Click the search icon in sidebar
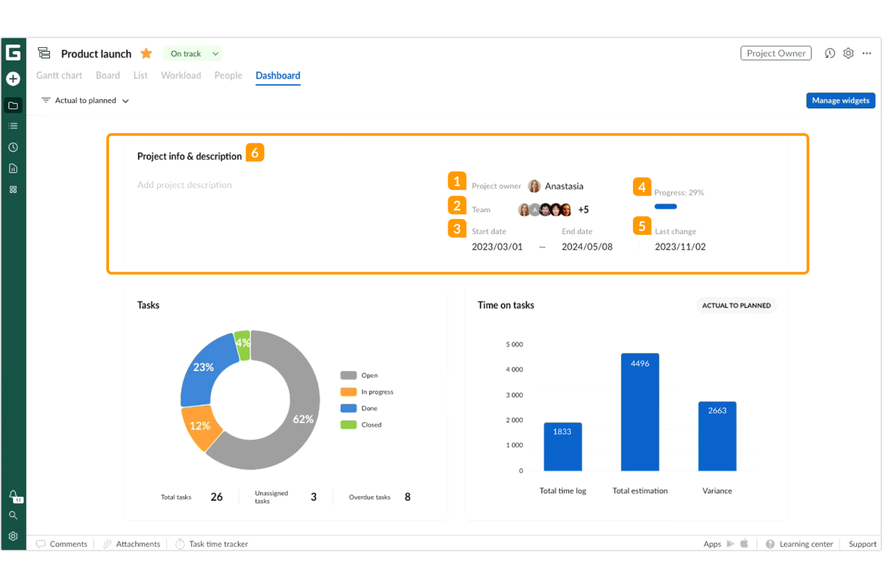The height and width of the screenshot is (588, 882). pyautogui.click(x=13, y=515)
